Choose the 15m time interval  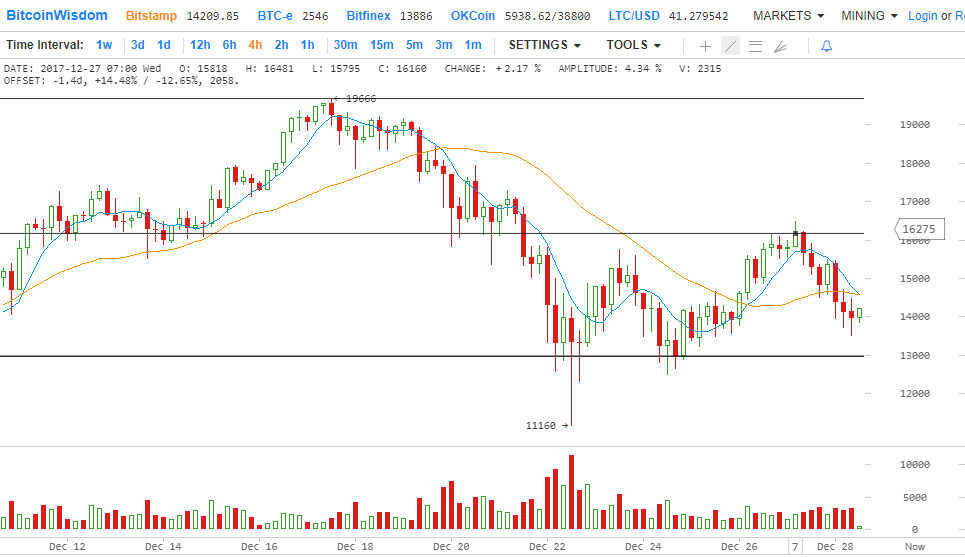pyautogui.click(x=382, y=45)
